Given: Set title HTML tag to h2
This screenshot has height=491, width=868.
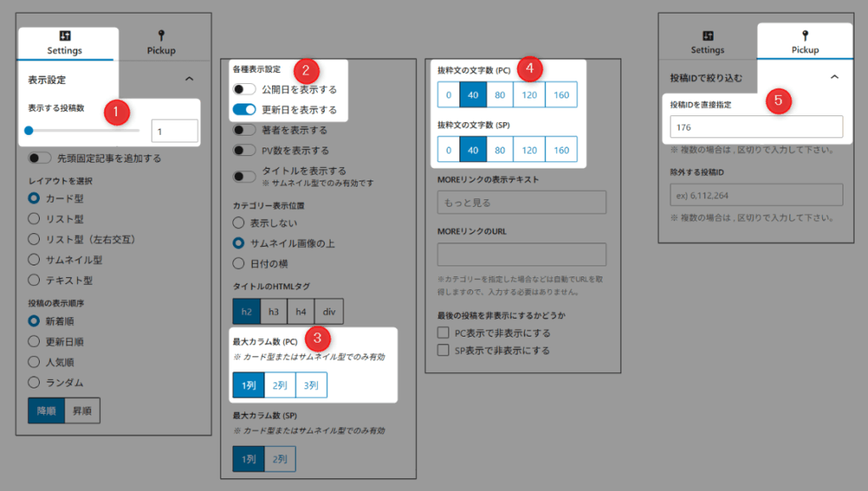Looking at the screenshot, I should tap(247, 312).
